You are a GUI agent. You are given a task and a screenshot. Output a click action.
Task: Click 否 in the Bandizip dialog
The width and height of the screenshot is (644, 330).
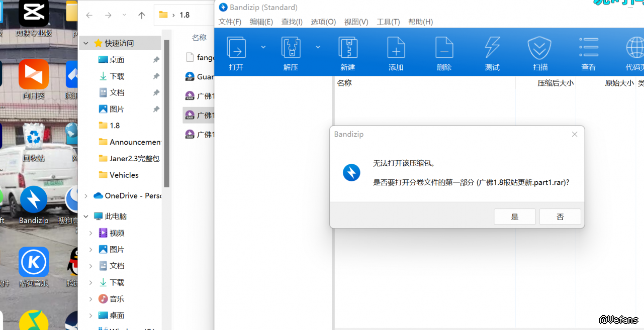click(x=560, y=217)
